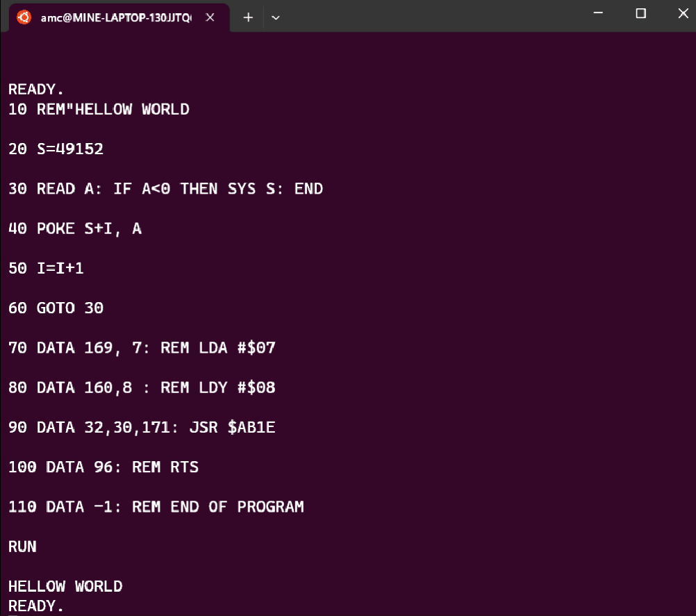Image resolution: width=696 pixels, height=616 pixels.
Task: Click the HELLOW WORLD program output line
Action: [x=65, y=586]
